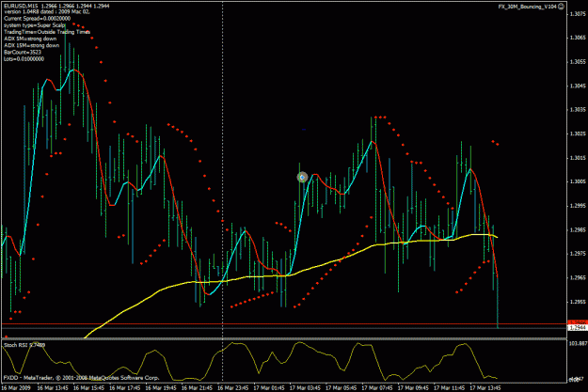Select the 'ADX 5M=strong down' line
588x392 pixels.
pyautogui.click(x=30, y=39)
